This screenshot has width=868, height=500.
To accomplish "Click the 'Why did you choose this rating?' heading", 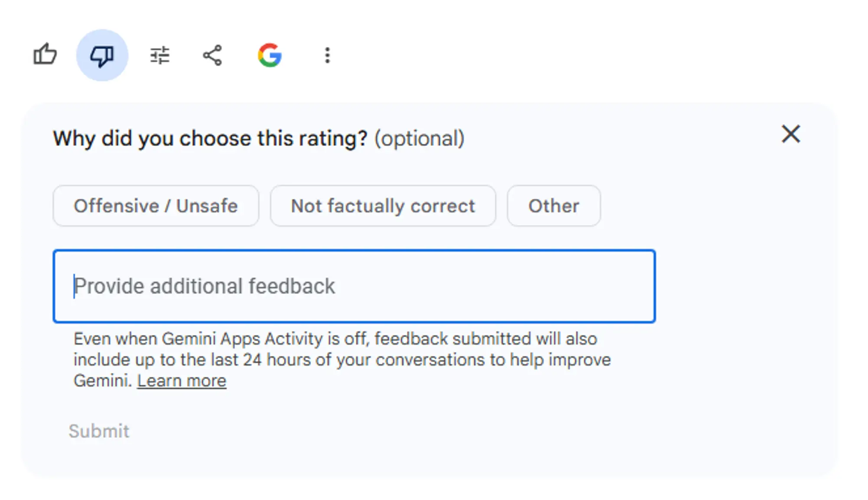I will [210, 138].
